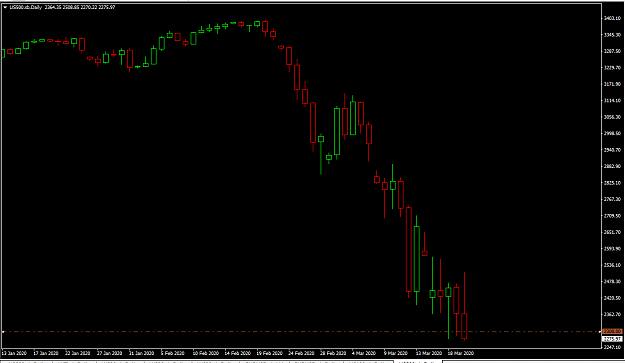Image resolution: width=625 pixels, height=363 pixels.
Task: Click the 5 Feb 2020 date label
Action: click(173, 353)
